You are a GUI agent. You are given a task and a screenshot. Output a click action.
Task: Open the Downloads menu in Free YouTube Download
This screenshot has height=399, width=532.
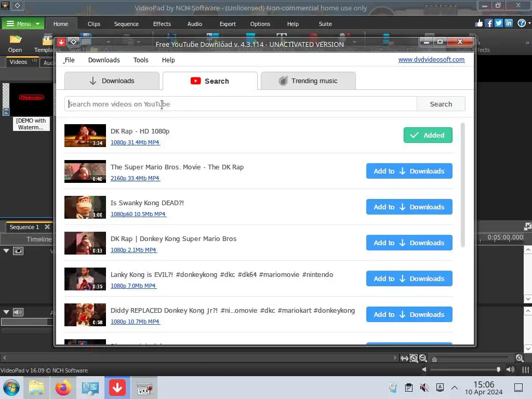click(104, 60)
